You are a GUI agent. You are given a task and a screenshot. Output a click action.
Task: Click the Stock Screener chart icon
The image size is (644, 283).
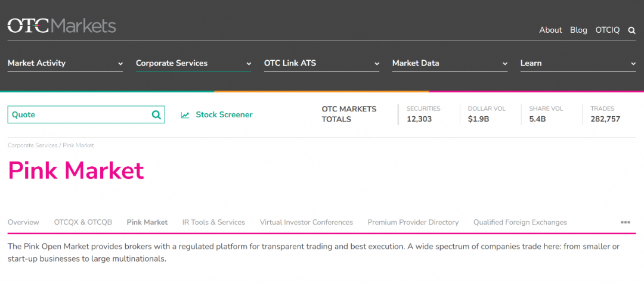185,115
